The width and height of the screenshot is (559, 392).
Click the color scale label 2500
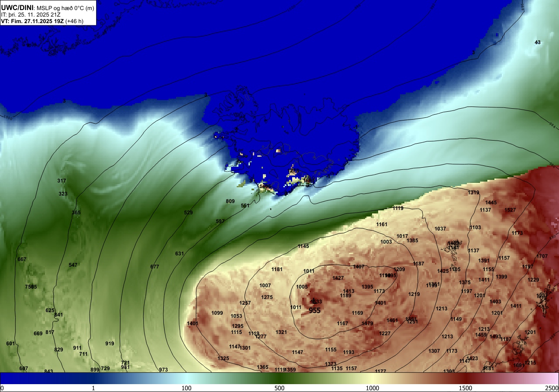coord(552,388)
